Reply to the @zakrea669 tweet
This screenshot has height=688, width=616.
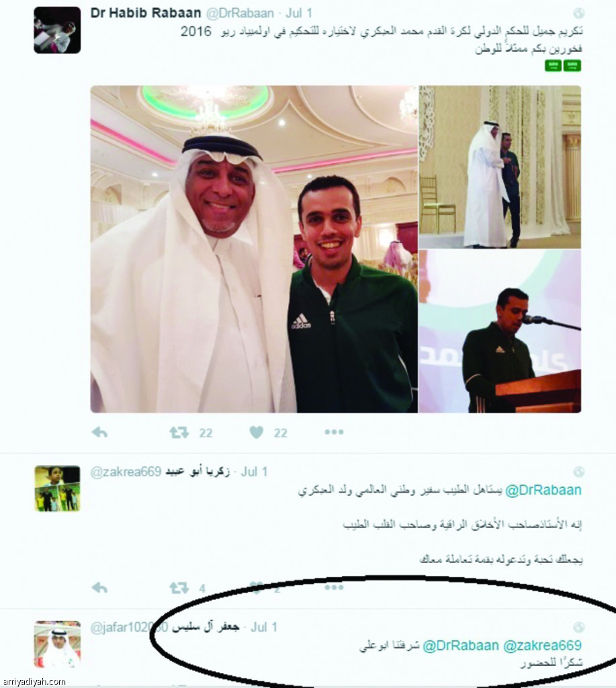tap(99, 587)
